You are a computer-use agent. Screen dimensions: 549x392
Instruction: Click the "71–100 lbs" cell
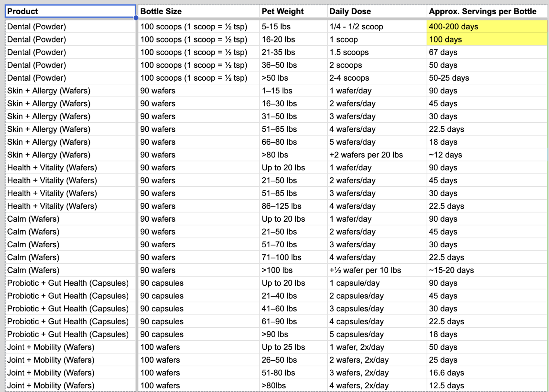pyautogui.click(x=293, y=257)
